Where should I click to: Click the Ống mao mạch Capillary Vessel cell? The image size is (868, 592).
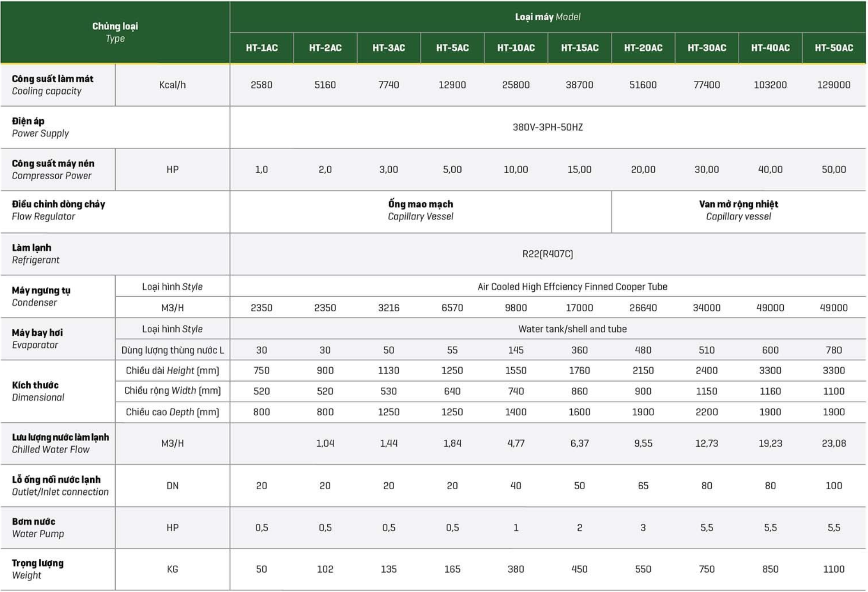pyautogui.click(x=420, y=210)
